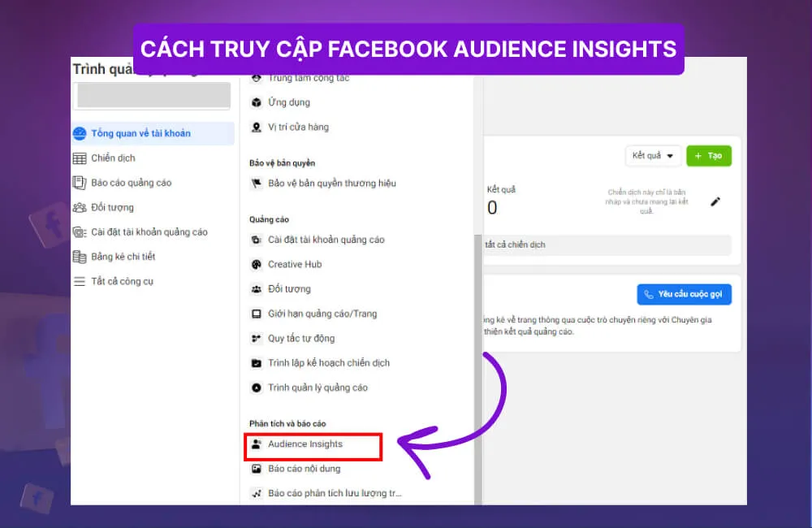Click the Đối tượng people icon in sidebar
The image size is (812, 528).
(x=82, y=207)
